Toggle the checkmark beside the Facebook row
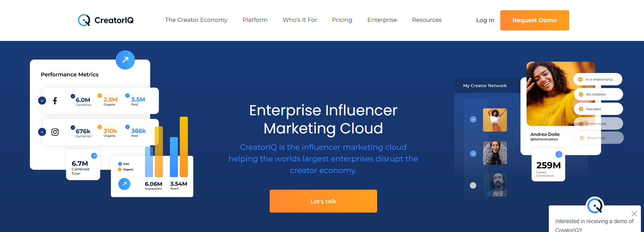644x232 pixels. (42, 101)
